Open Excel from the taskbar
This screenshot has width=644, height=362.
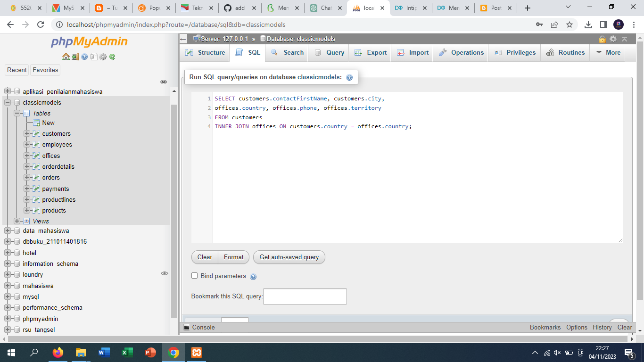click(x=127, y=353)
